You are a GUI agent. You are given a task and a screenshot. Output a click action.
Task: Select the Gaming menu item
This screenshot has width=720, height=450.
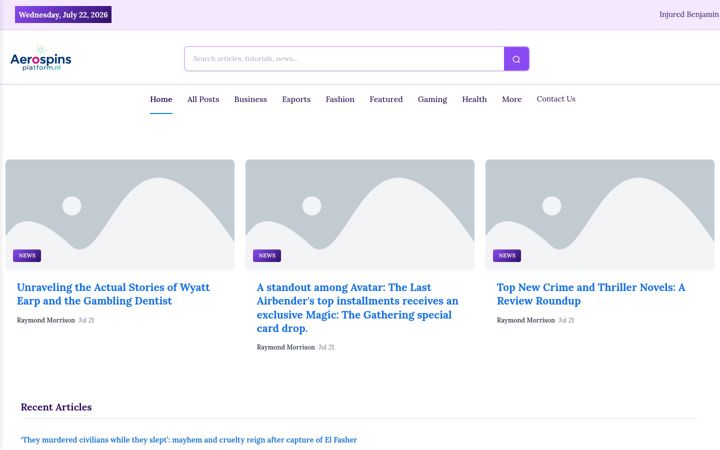tap(432, 99)
